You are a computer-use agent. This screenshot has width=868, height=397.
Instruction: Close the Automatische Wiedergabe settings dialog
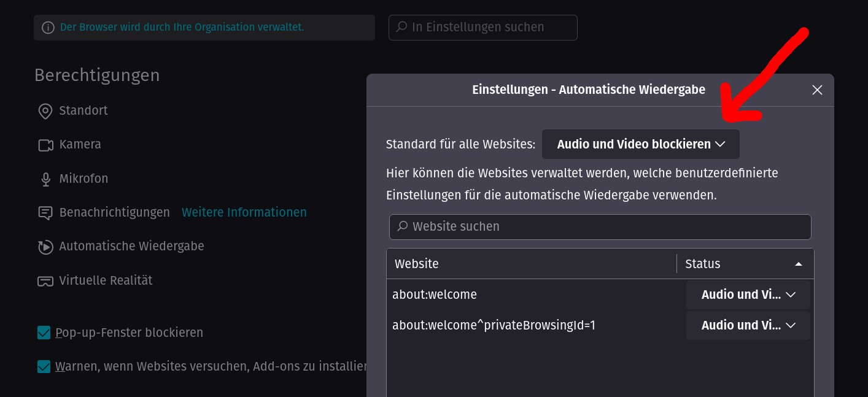point(817,90)
